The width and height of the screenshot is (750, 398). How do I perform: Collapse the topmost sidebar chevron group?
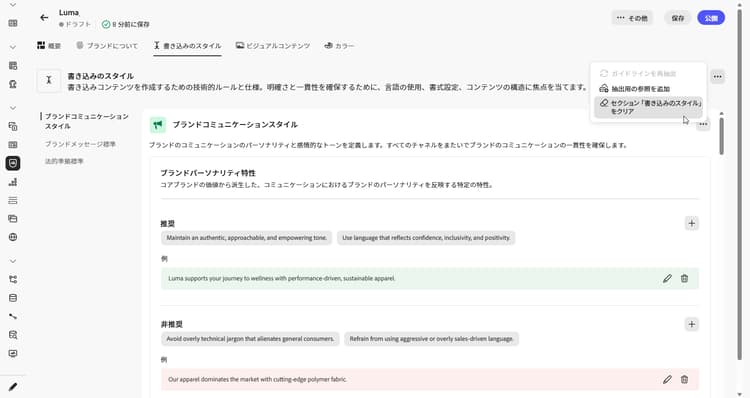(x=13, y=5)
